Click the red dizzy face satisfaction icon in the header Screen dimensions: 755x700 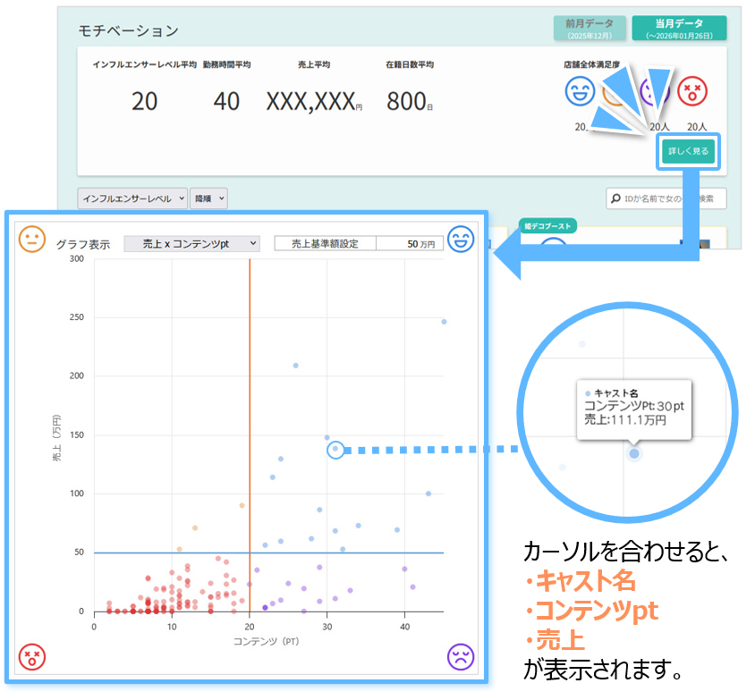tap(691, 90)
